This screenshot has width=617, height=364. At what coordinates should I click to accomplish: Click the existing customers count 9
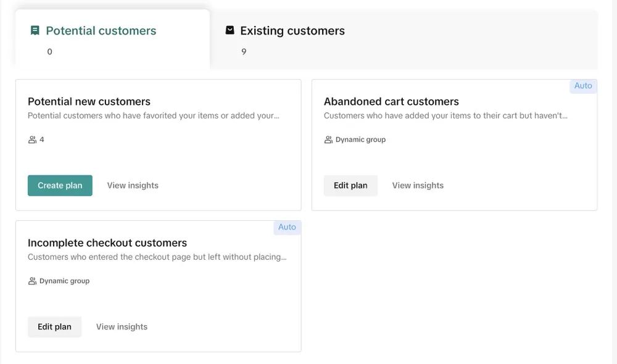click(x=244, y=52)
